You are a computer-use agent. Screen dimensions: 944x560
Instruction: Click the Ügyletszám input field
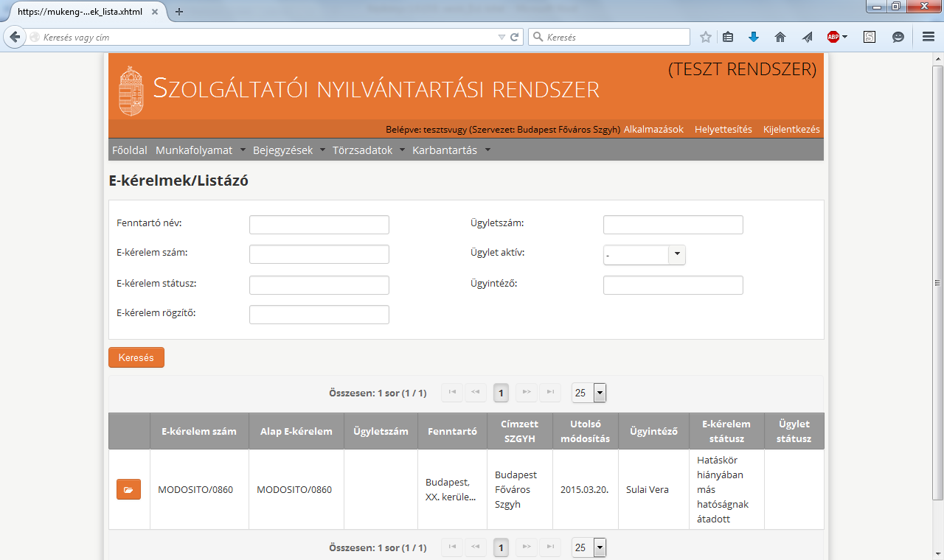[x=673, y=225]
